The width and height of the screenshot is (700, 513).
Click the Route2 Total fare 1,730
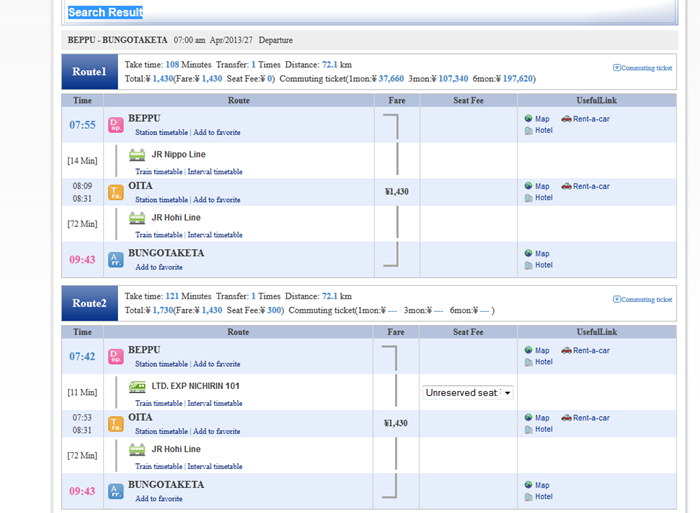(162, 310)
